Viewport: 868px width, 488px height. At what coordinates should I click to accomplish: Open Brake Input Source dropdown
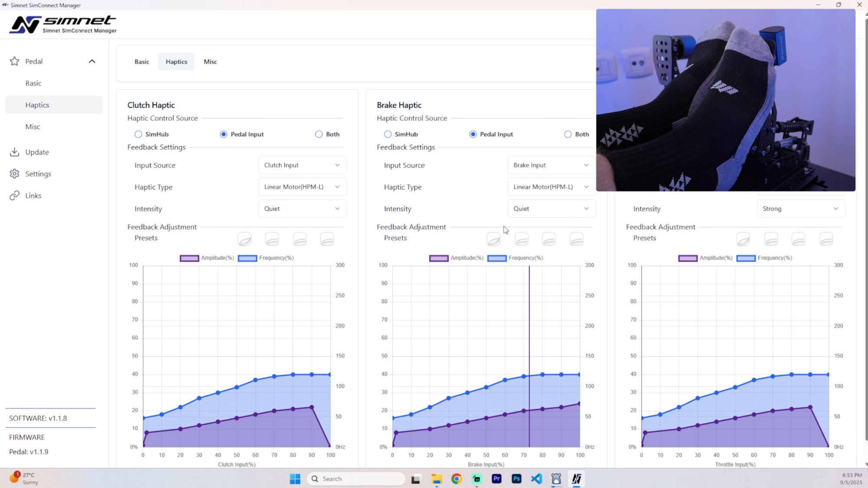[552, 165]
